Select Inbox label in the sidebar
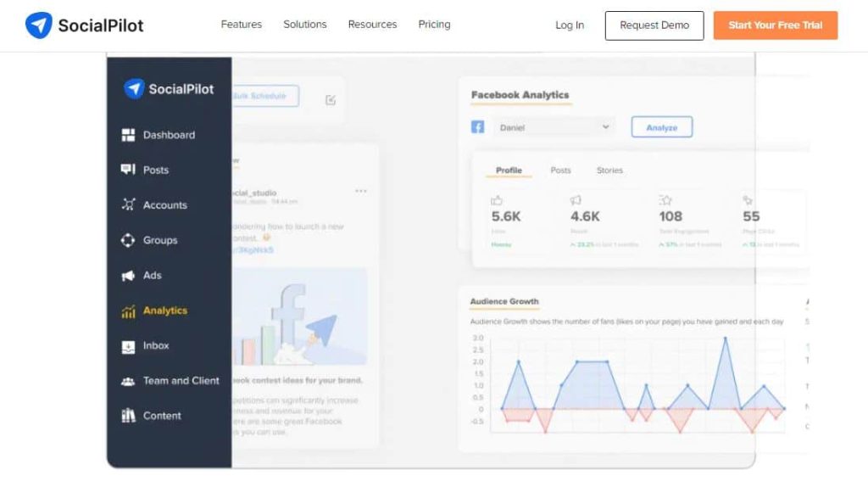Screen dimensions: 868x487 [x=156, y=345]
